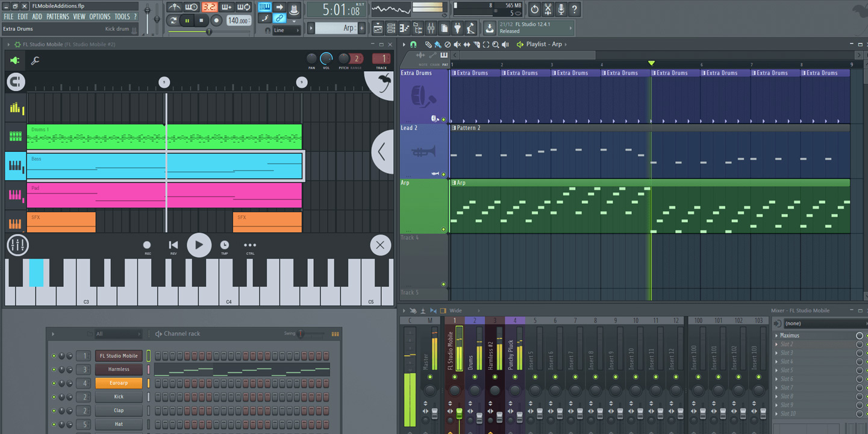The width and height of the screenshot is (868, 434).
Task: Toggle the Extra Drums track mute light in Playlist
Action: [444, 119]
